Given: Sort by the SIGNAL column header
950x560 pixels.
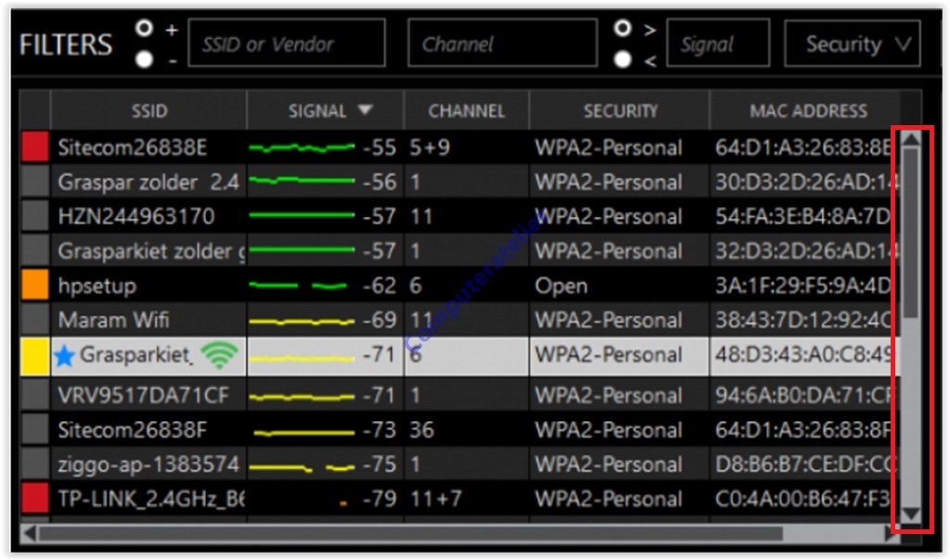Looking at the screenshot, I should tap(326, 110).
